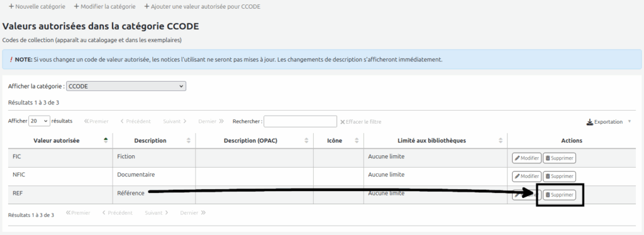Image resolution: width=644 pixels, height=235 pixels.
Task: Click the Codes de collection description text
Action: [92, 40]
